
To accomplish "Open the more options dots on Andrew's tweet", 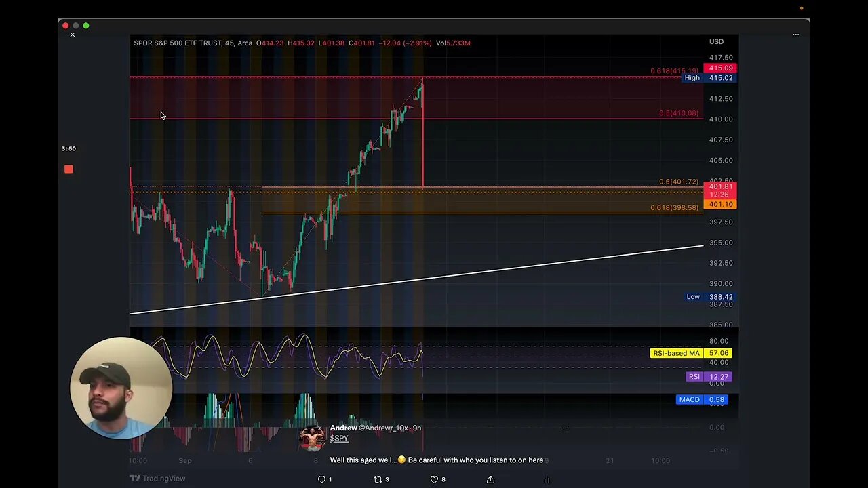I will 566,428.
